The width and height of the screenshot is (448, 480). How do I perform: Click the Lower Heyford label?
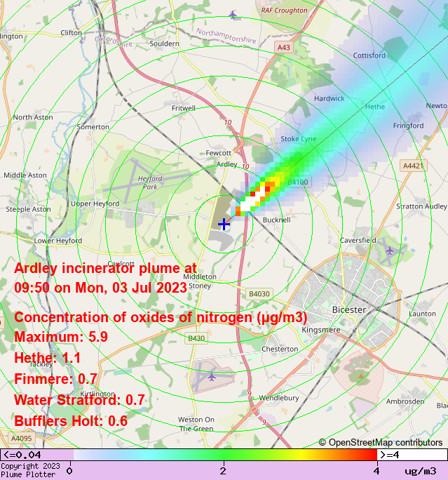coord(57,241)
